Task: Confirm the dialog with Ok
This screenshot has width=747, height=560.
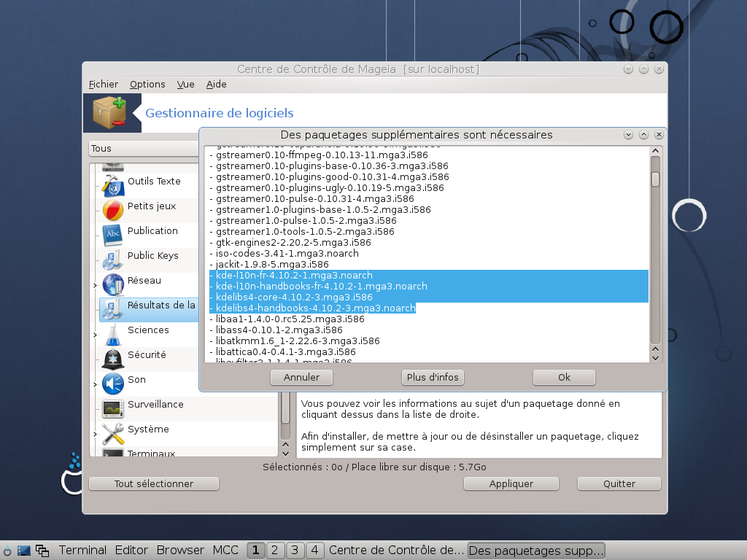Action: pos(564,377)
